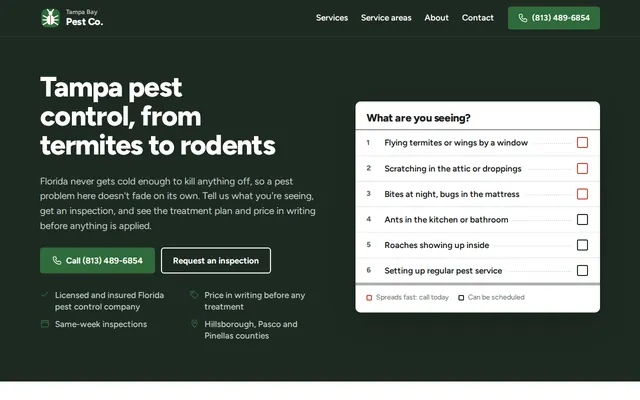Select Ants in the kitchen or bathroom checkbox
The image size is (640, 400).
[x=582, y=220]
